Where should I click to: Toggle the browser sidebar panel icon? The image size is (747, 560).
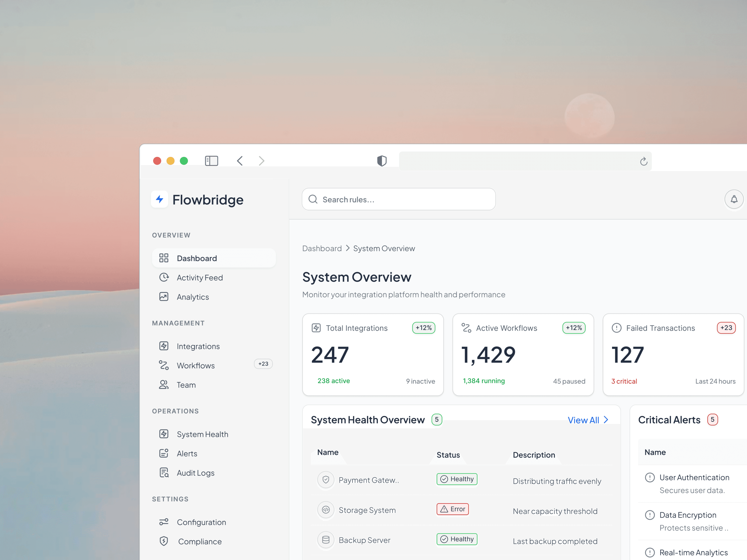click(211, 161)
